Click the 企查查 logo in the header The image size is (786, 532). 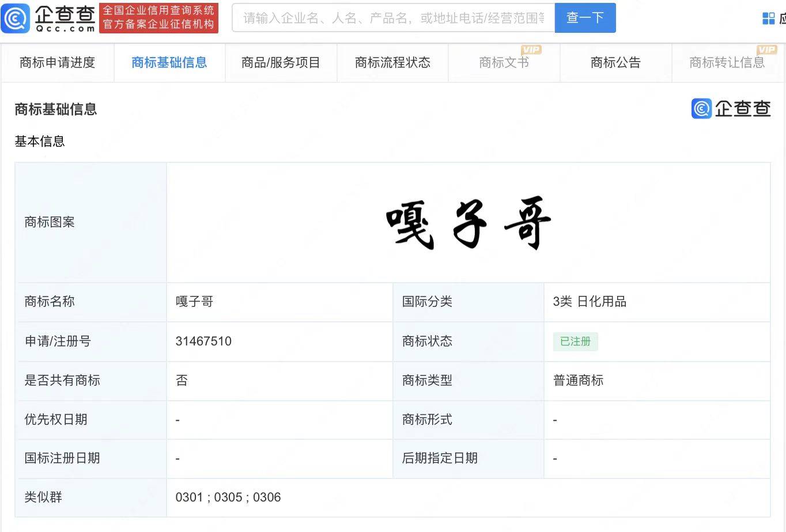tap(48, 18)
